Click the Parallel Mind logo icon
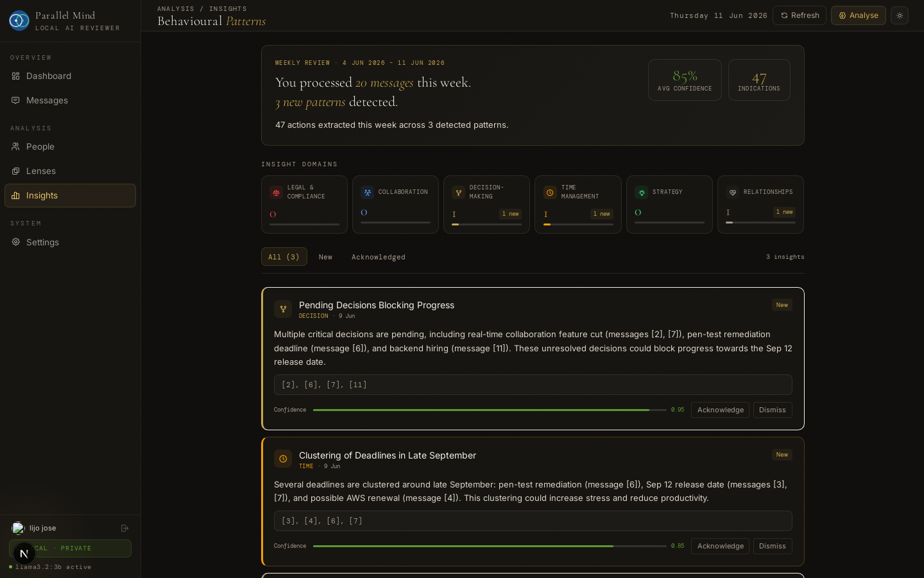This screenshot has width=924, height=578. [x=19, y=21]
